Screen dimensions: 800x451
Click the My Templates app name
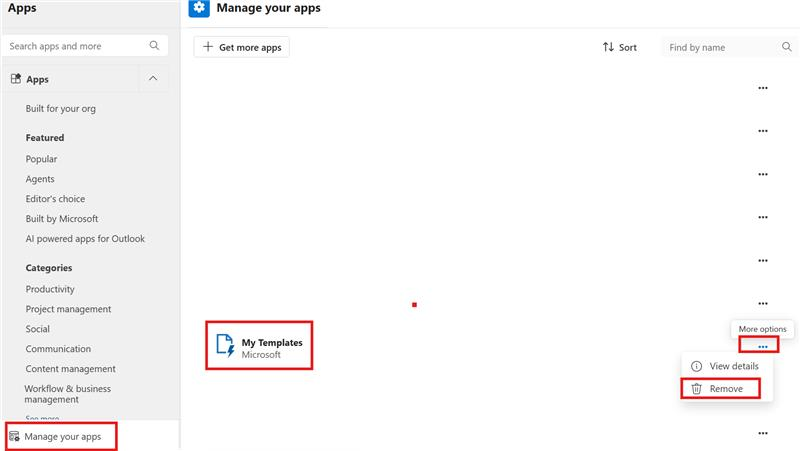[272, 343]
